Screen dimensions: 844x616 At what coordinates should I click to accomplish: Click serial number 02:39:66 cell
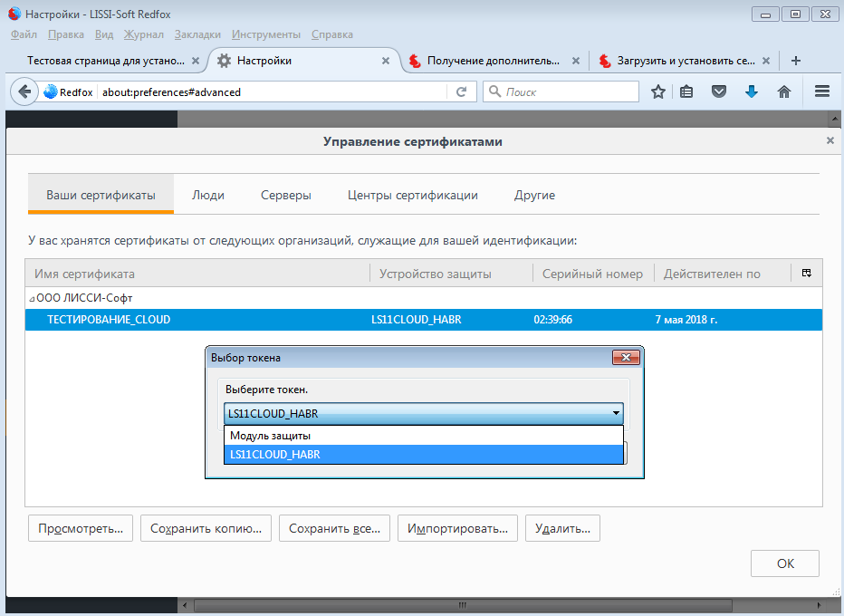tap(552, 319)
